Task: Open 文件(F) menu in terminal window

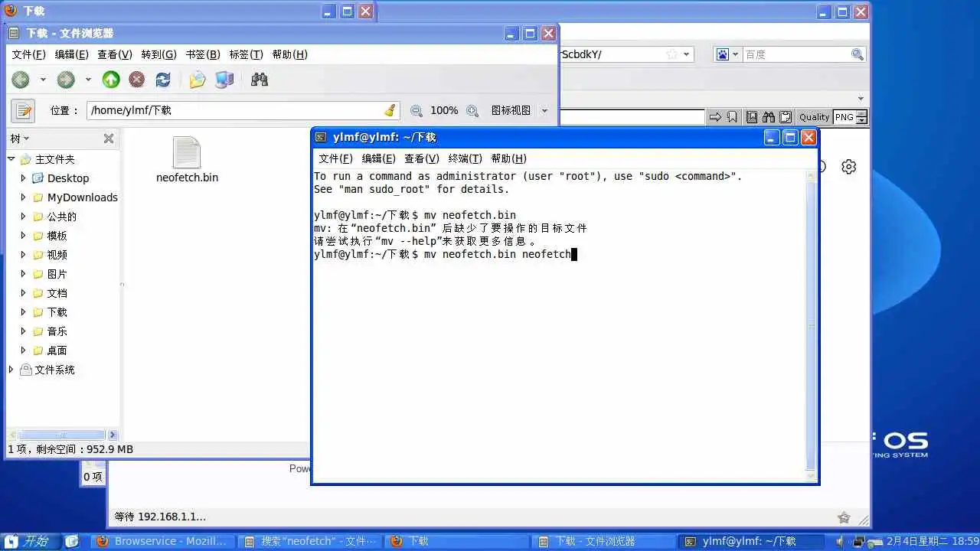Action: tap(335, 158)
